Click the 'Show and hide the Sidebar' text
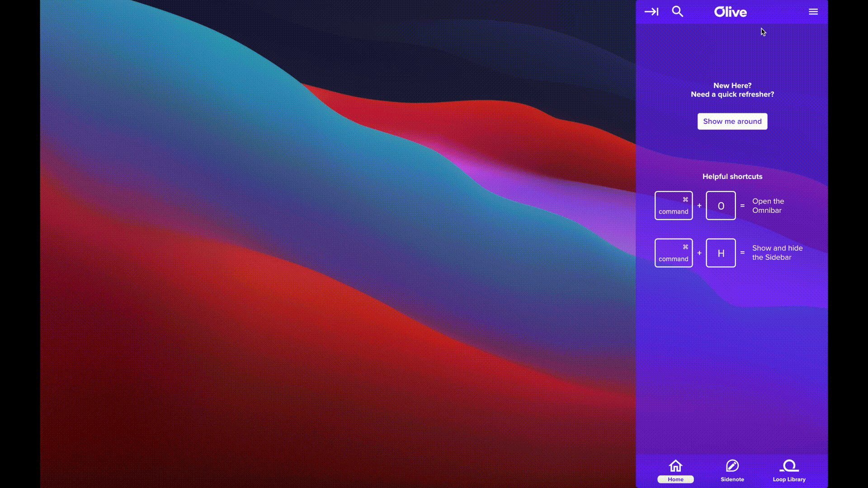The width and height of the screenshot is (868, 488). click(x=778, y=253)
